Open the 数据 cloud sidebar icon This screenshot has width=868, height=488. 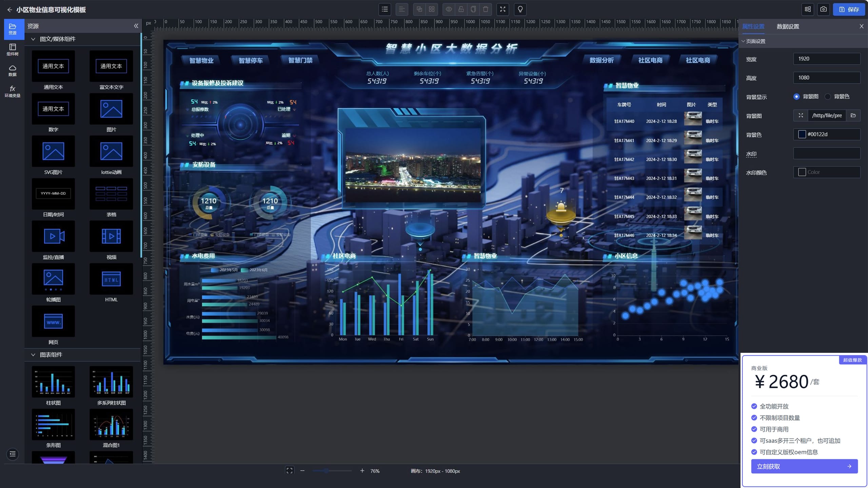tap(13, 70)
